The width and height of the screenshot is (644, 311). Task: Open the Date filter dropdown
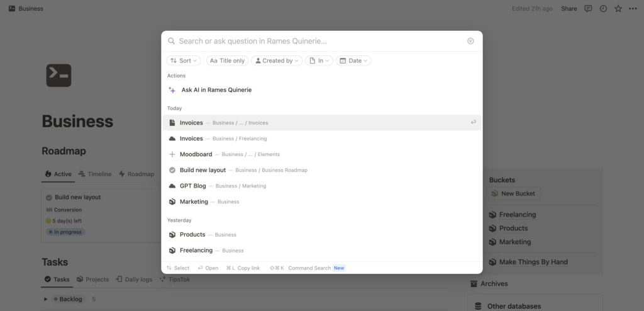pos(353,60)
